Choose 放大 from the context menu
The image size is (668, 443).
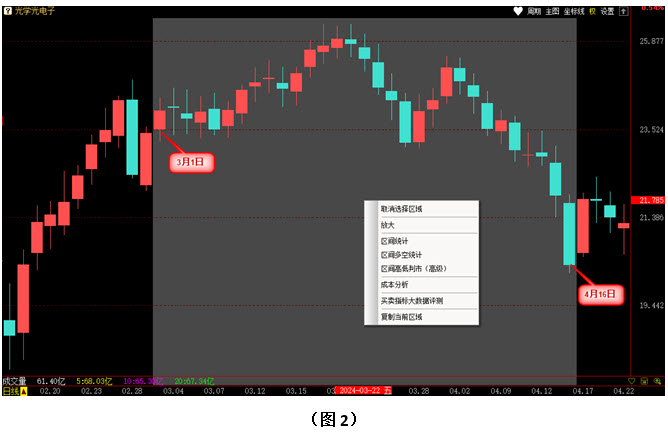point(388,225)
